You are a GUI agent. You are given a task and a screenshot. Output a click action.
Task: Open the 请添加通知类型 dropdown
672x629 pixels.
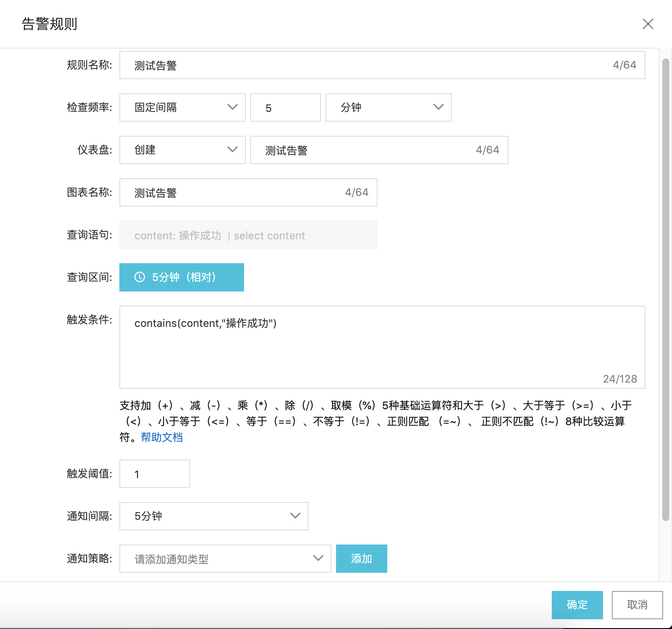tap(225, 559)
